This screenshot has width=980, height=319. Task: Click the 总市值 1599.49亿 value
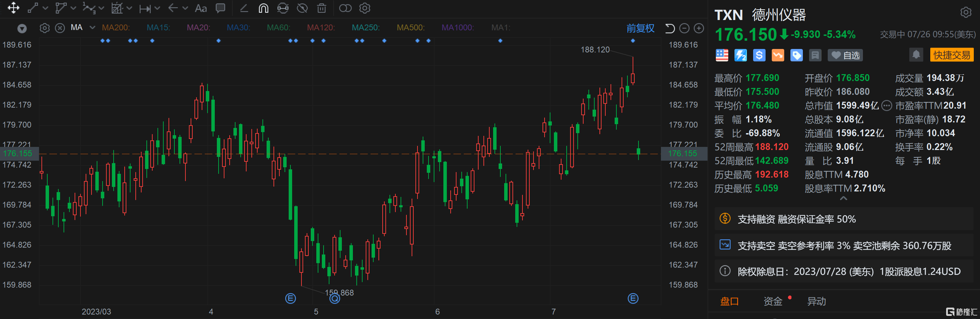pos(857,106)
